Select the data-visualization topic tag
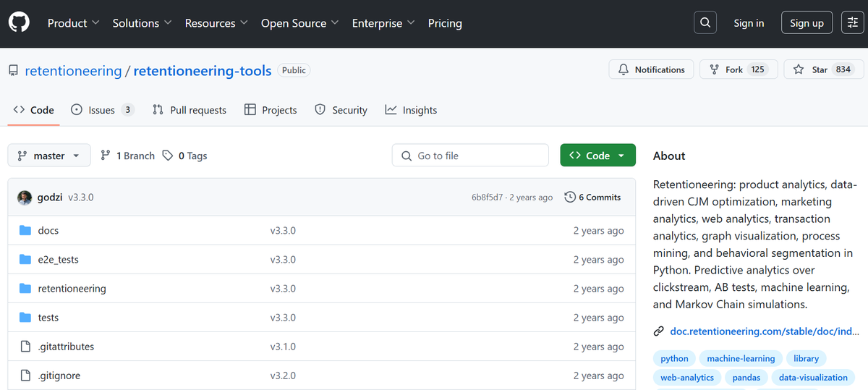Image resolution: width=868 pixels, height=390 pixels. tap(813, 377)
